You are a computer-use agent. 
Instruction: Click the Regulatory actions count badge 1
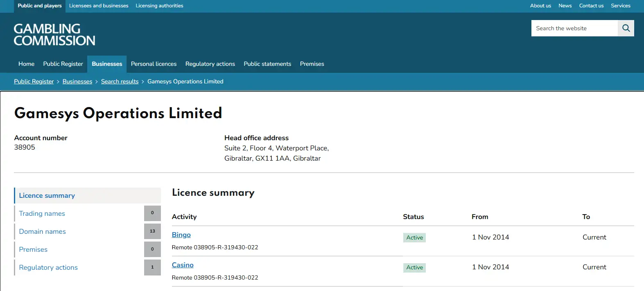point(152,267)
